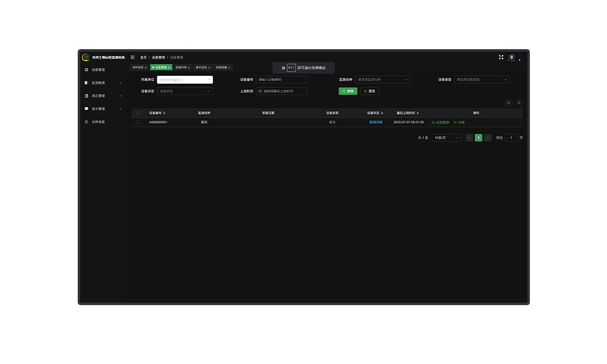Open 诱芯管理 in the left sidebar

pyautogui.click(x=98, y=96)
